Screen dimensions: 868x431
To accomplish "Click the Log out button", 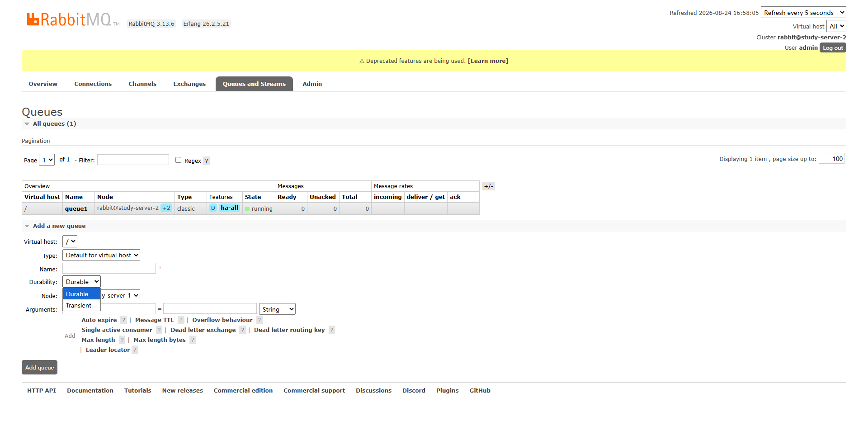I will [x=833, y=47].
